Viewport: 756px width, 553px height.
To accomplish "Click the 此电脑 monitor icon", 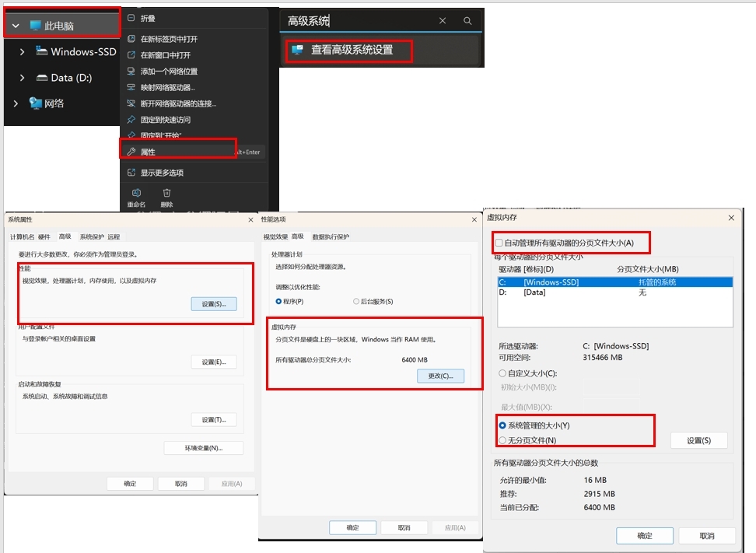I will pyautogui.click(x=35, y=26).
